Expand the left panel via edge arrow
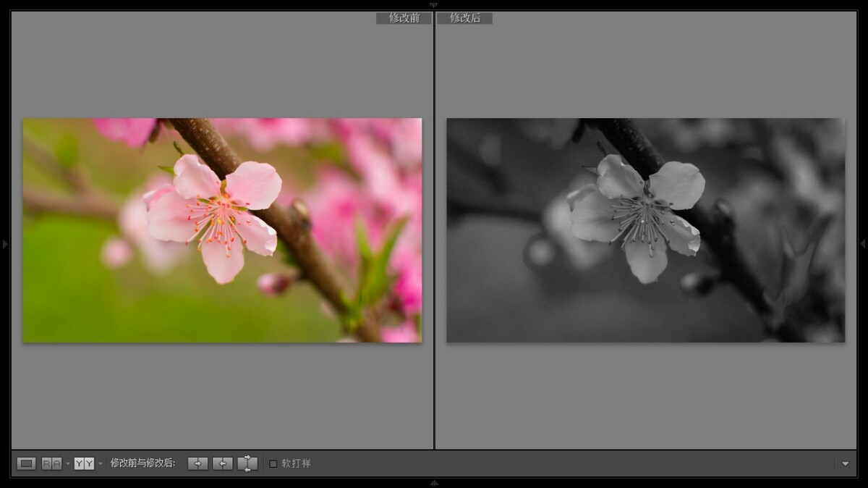Viewport: 868px width, 488px height. click(5, 244)
